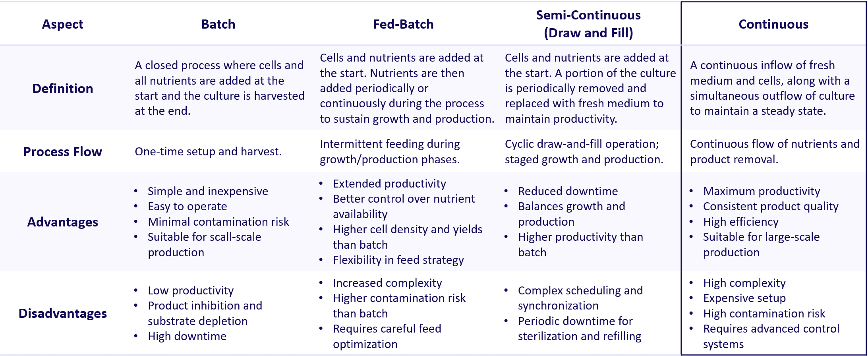
Task: Click the "Reduced downtime" bullet
Action: [568, 191]
